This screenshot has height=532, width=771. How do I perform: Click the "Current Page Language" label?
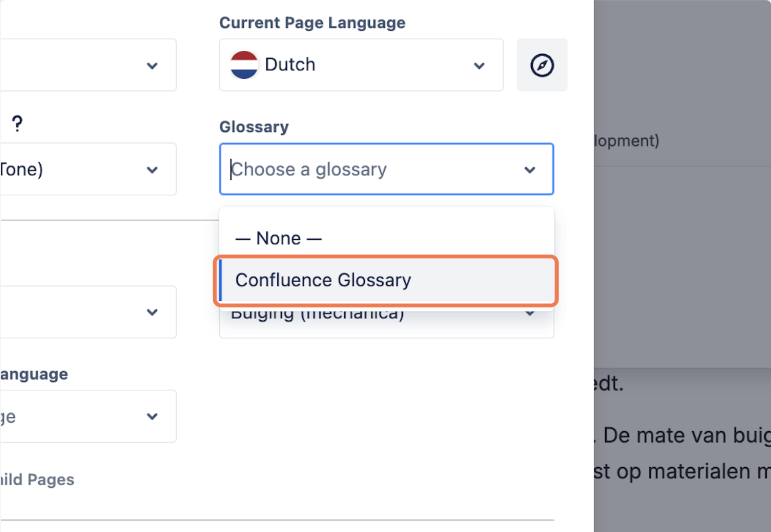click(x=312, y=23)
